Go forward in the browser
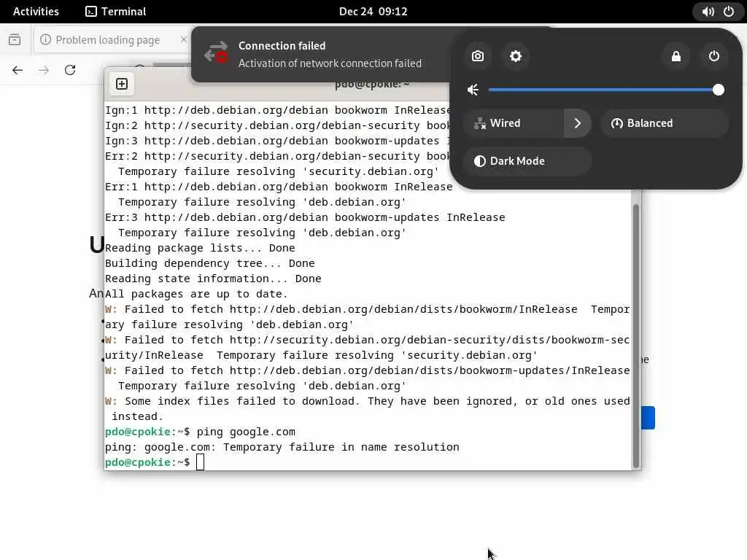 [x=43, y=70]
